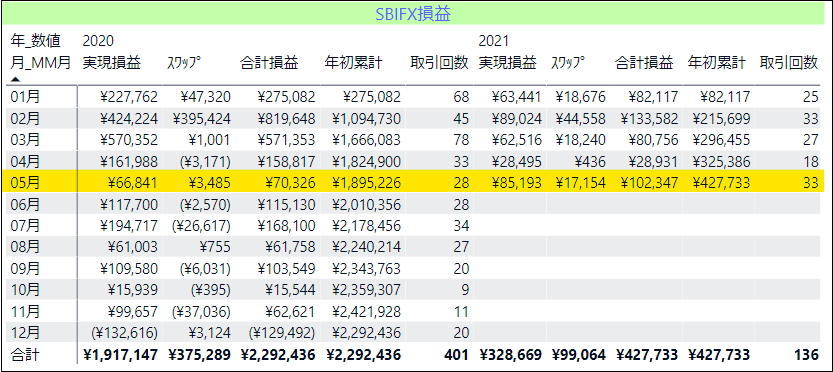Click the bold 136 trade count total
This screenshot has width=833, height=372.
[806, 354]
